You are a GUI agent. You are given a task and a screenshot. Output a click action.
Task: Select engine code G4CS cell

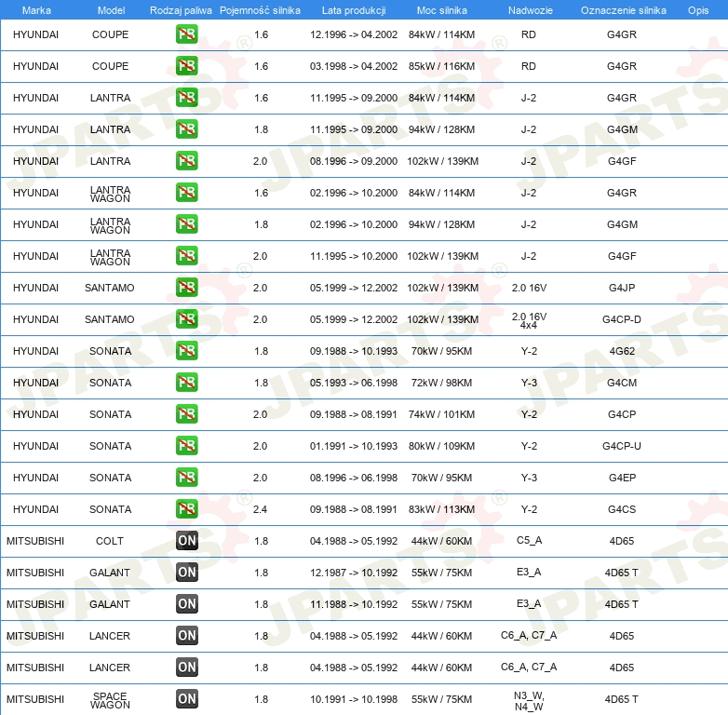coord(622,509)
